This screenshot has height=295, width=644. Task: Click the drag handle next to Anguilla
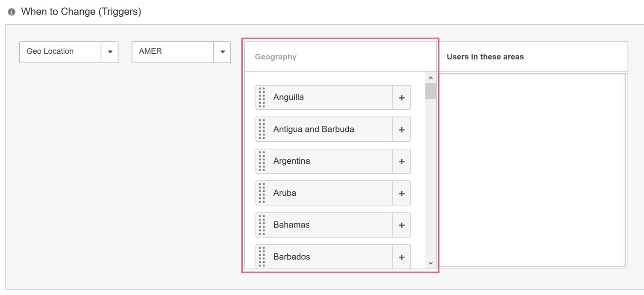coord(262,97)
